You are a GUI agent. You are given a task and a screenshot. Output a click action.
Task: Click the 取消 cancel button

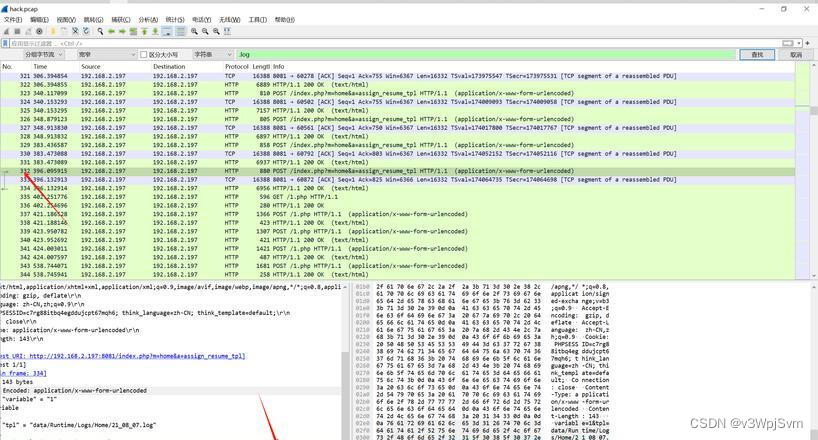point(796,54)
